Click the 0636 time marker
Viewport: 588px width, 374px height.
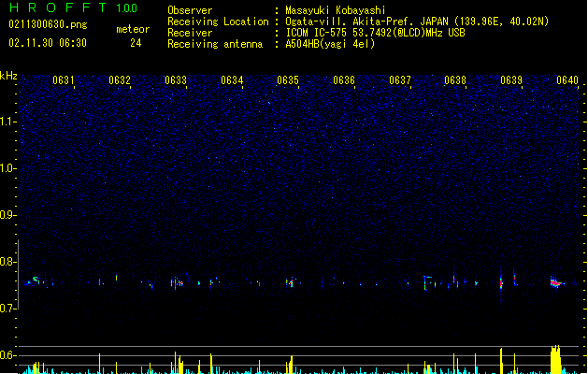pos(344,80)
